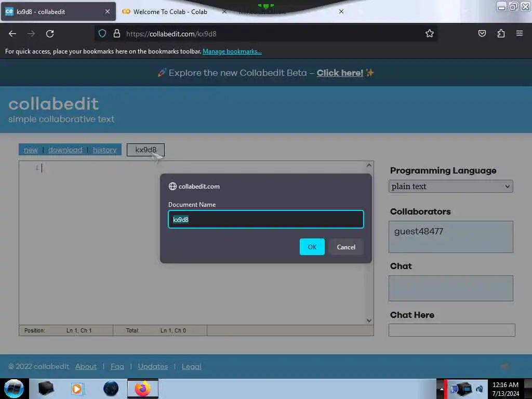This screenshot has width=532, height=399.
Task: Click the editor scroll down arrow
Action: pos(369,320)
